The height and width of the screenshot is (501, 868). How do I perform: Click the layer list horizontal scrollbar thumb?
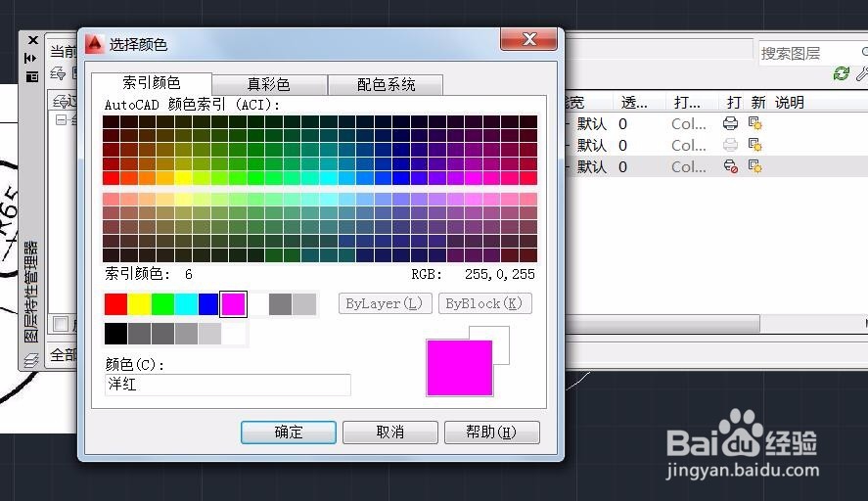pos(663,323)
